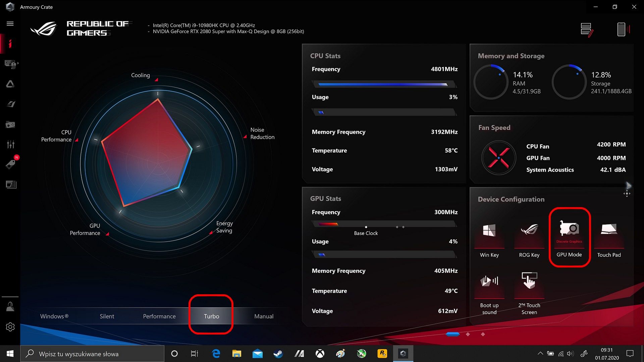644x362 pixels.
Task: Open the hamburger menu in sidebar
Action: [x=10, y=23]
